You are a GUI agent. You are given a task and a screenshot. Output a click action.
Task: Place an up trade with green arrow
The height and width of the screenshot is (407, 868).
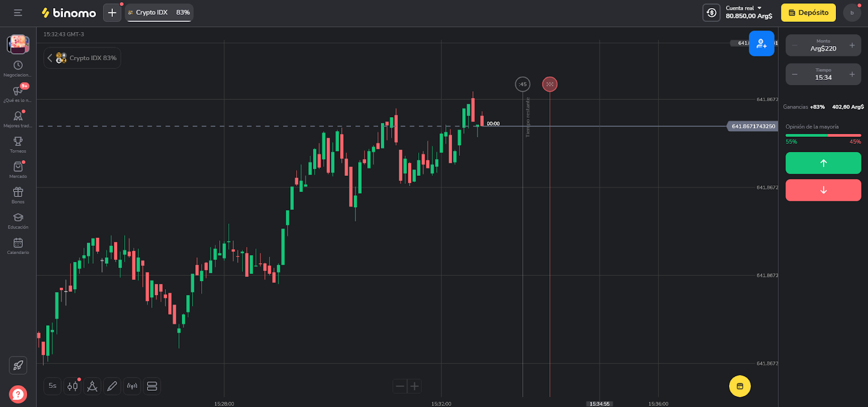tap(823, 163)
